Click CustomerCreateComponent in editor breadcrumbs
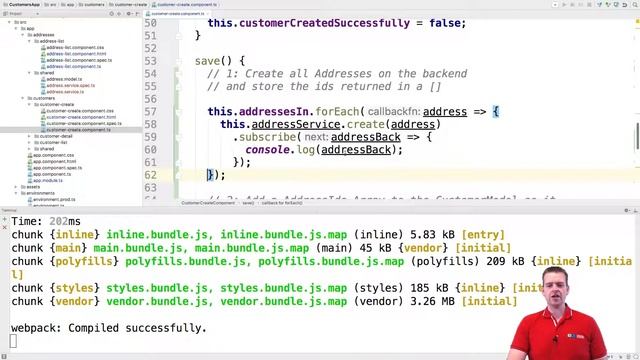Image resolution: width=640 pixels, height=360 pixels. [x=208, y=203]
